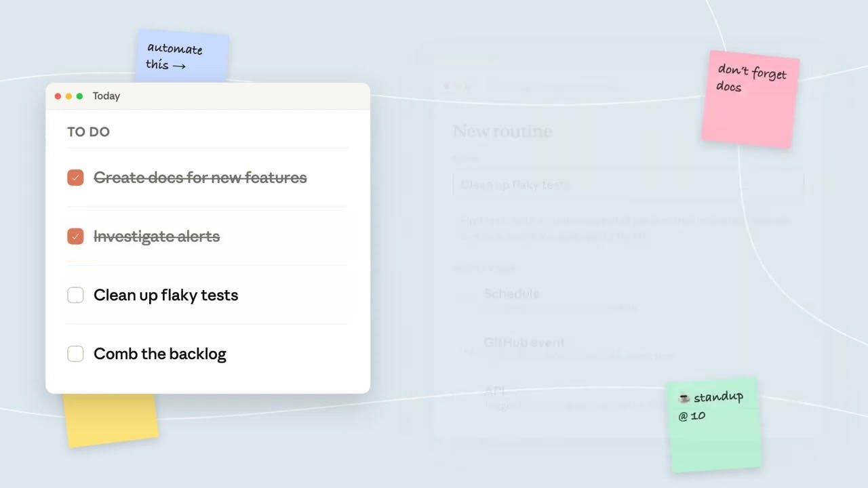Viewport: 868px width, 488px height.
Task: Select the Investigate alerts task text
Action: coord(157,237)
